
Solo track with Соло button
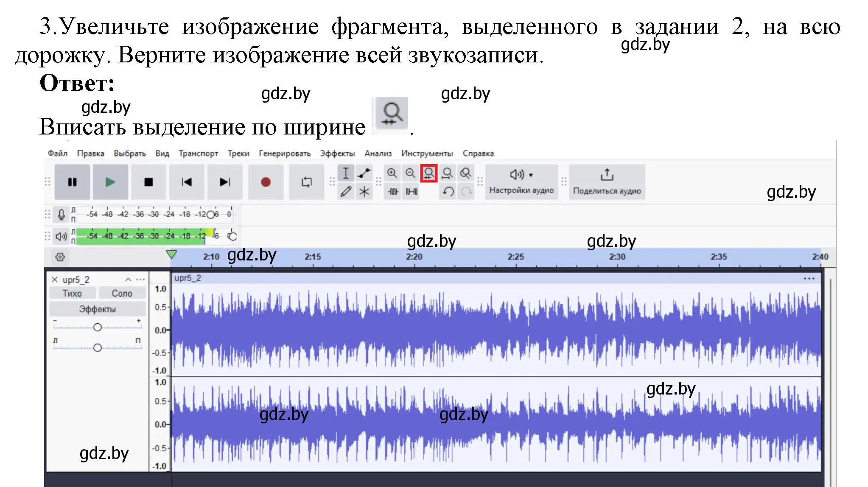tap(122, 293)
